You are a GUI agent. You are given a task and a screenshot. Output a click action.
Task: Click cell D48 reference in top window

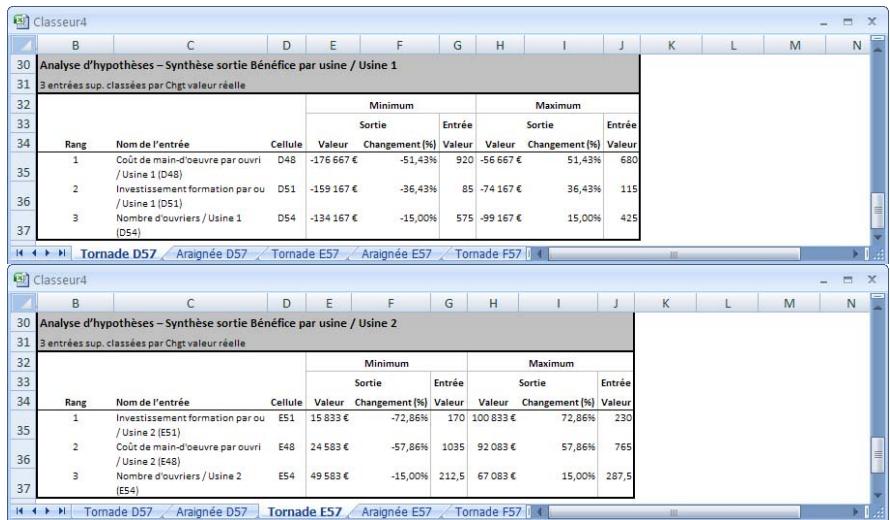click(x=287, y=160)
